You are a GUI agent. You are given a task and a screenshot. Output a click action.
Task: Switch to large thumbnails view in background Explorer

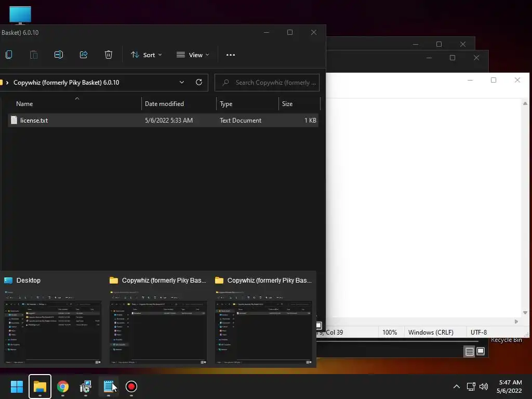[481, 352]
